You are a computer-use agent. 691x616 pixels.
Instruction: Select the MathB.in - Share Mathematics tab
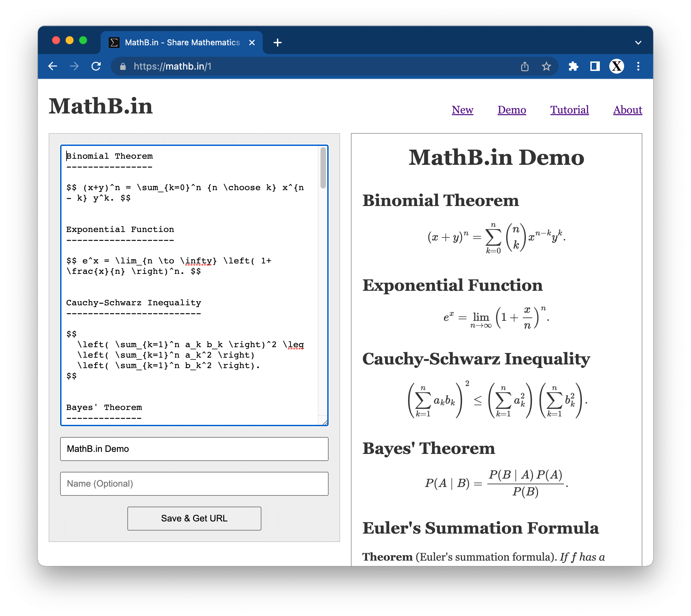click(x=182, y=43)
